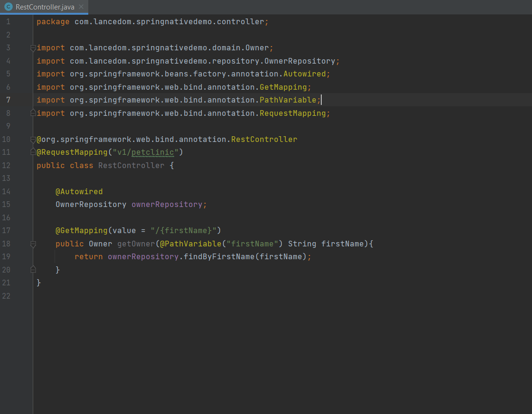
Task: Click the RestController class name on line 12
Action: 131,166
